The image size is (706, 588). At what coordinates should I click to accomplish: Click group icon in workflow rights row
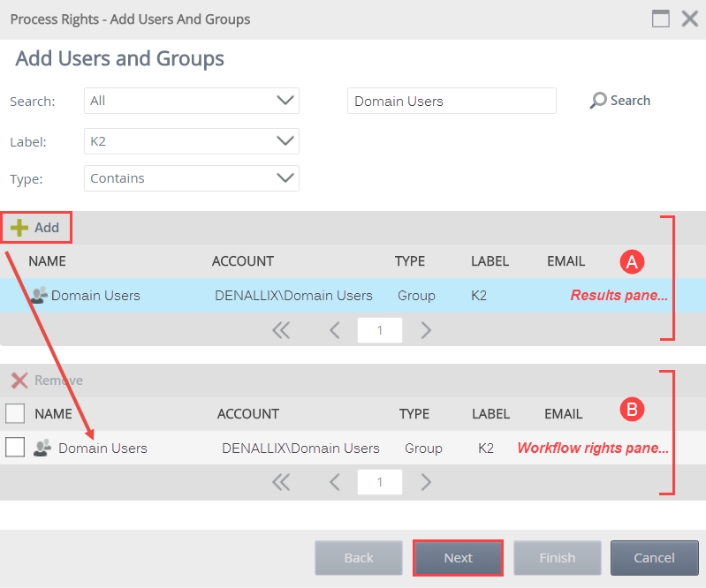(42, 449)
